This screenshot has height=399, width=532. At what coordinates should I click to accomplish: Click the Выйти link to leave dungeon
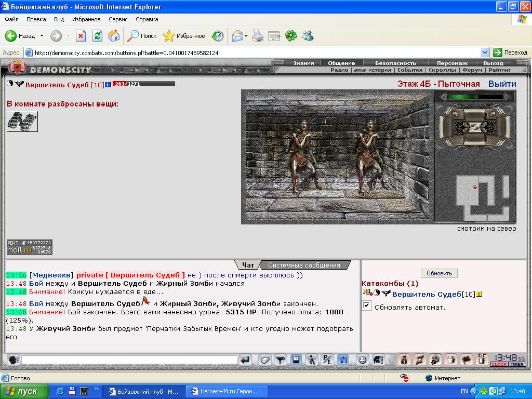[502, 84]
